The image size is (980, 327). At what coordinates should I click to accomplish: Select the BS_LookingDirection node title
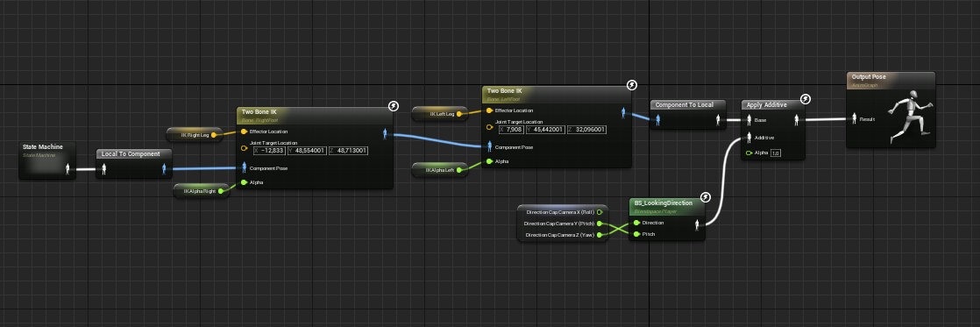pyautogui.click(x=664, y=203)
